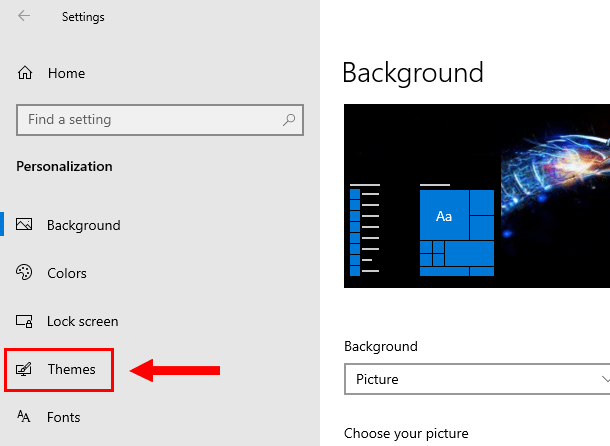Go to the Home settings page
The height and width of the screenshot is (446, 610).
66,73
